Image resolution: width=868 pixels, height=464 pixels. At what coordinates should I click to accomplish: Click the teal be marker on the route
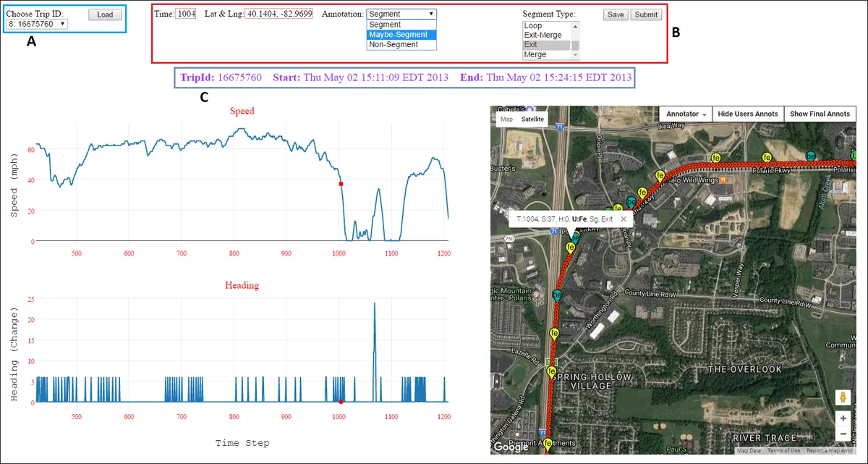[812, 156]
